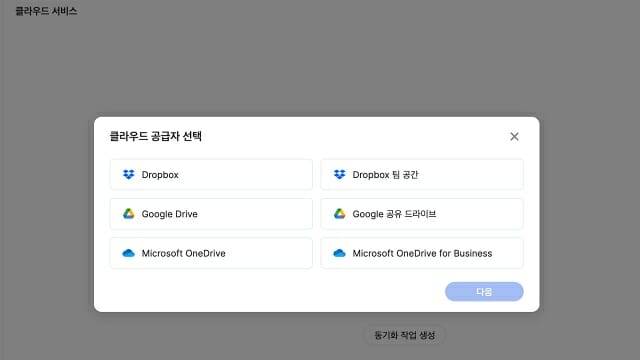Screen dimensions: 640x360
Task: Close the 클라우드 공급자 선택 dialog
Action: (x=514, y=136)
